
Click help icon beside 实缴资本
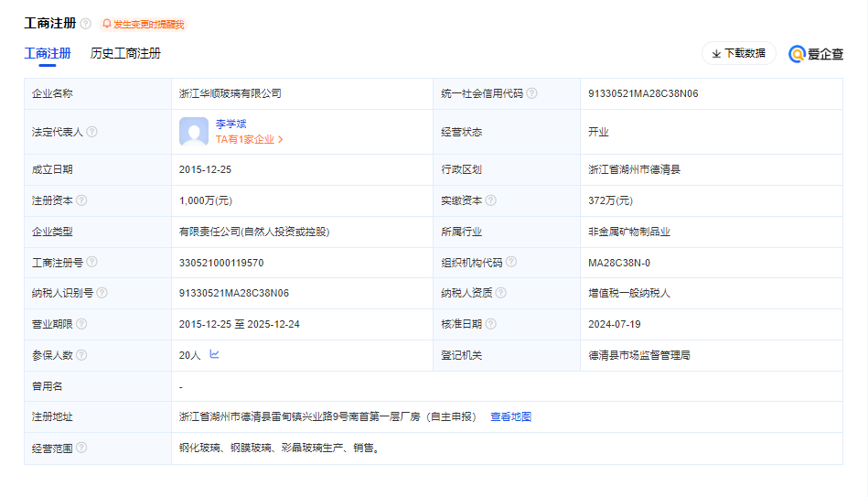[x=491, y=200]
